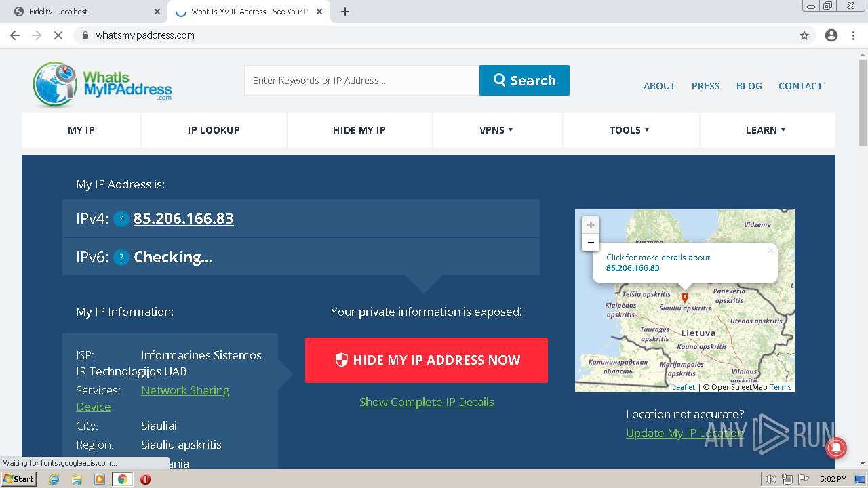This screenshot has height=488, width=868.
Task: Click the ABOUT link
Action: pos(659,86)
